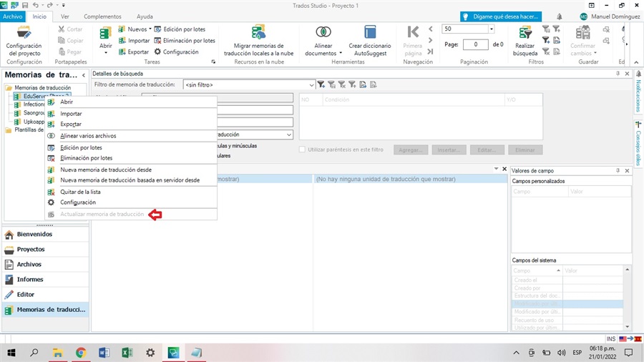Click the add filter funnel icon
Screen dimensions: 644x362
click(x=321, y=84)
